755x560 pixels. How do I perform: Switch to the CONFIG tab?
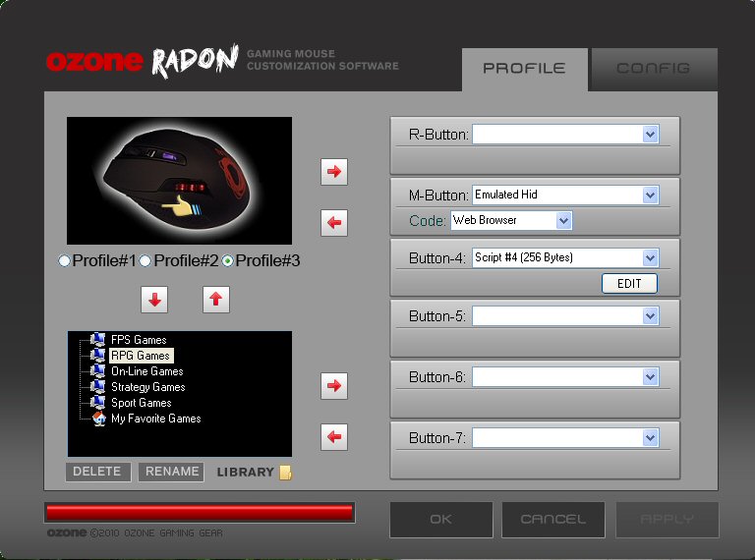click(x=654, y=69)
